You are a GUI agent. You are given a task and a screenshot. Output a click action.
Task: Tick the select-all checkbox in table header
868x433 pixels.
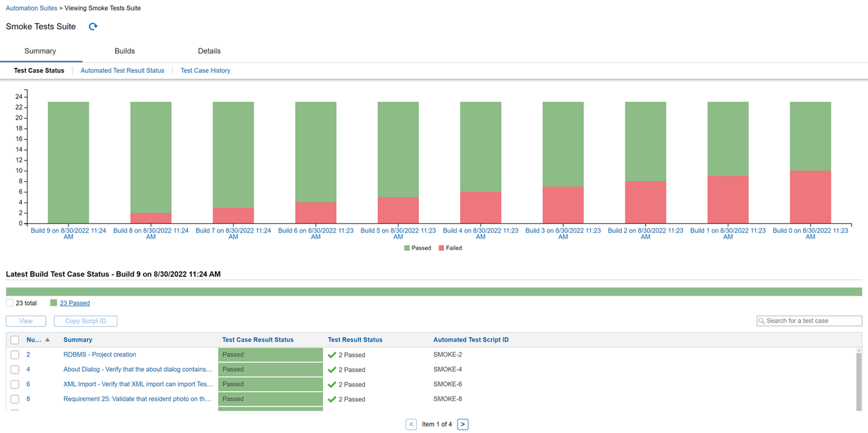coord(15,340)
